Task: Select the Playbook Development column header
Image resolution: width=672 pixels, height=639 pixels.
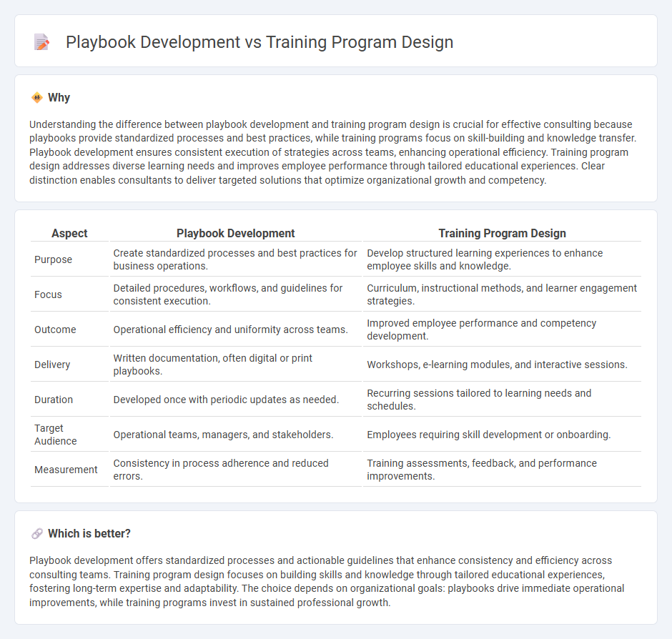Action: (x=236, y=233)
